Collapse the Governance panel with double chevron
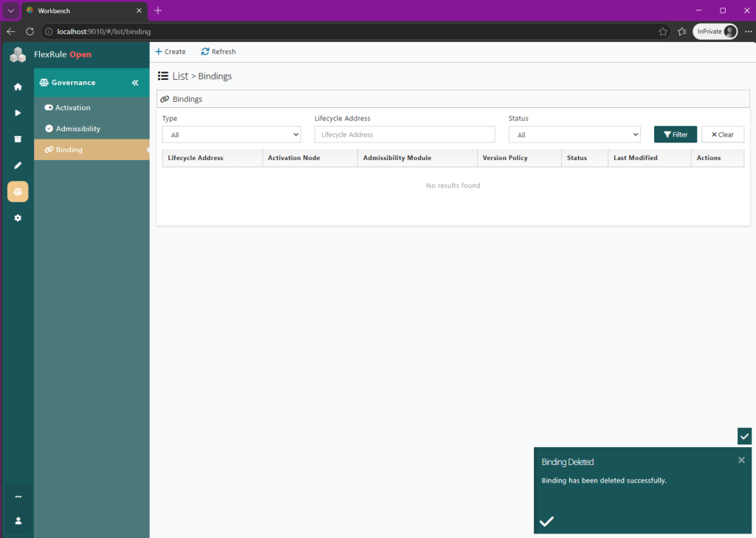Image resolution: width=756 pixels, height=538 pixels. [136, 83]
